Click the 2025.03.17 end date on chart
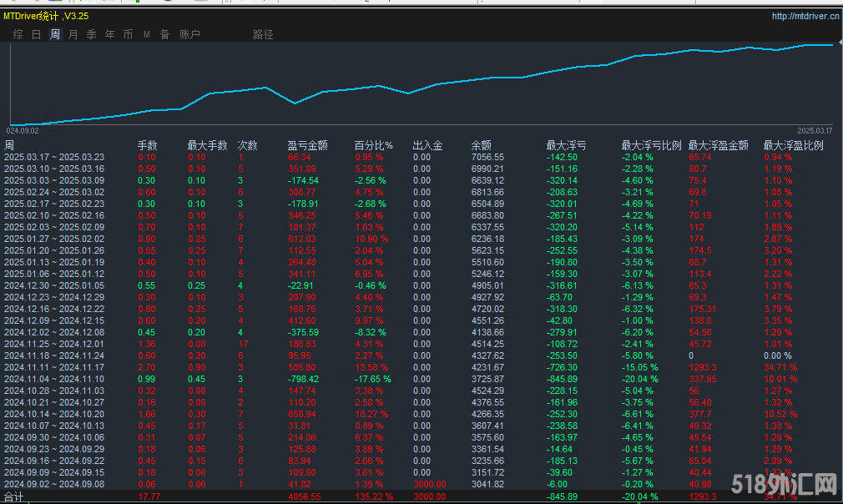Viewport: 843px width, 504px height. click(814, 130)
